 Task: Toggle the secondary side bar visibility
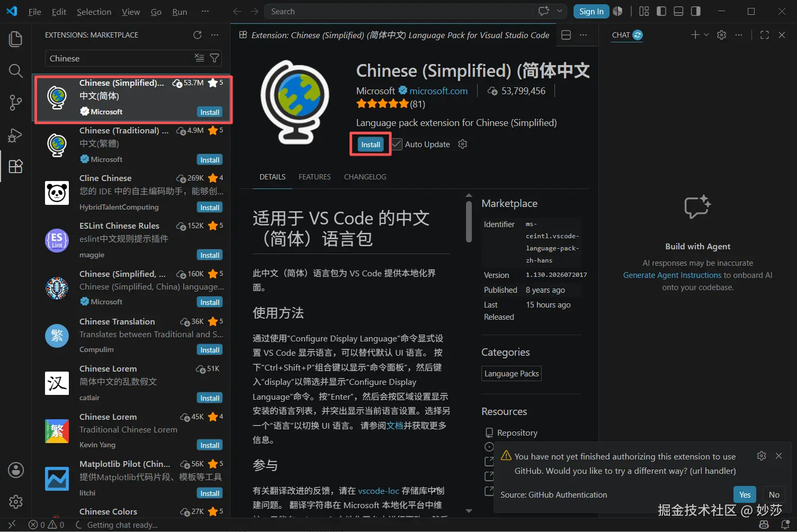(x=696, y=11)
